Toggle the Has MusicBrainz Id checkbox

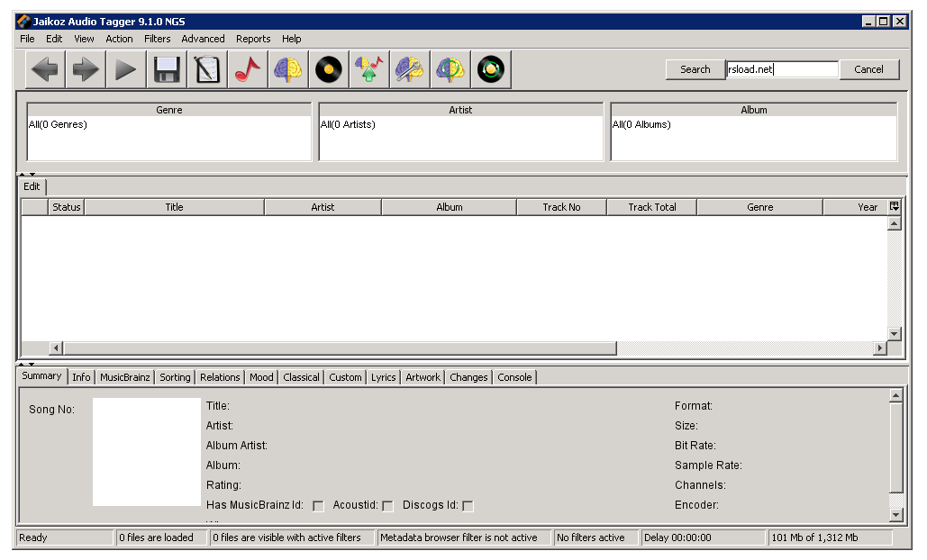click(318, 506)
